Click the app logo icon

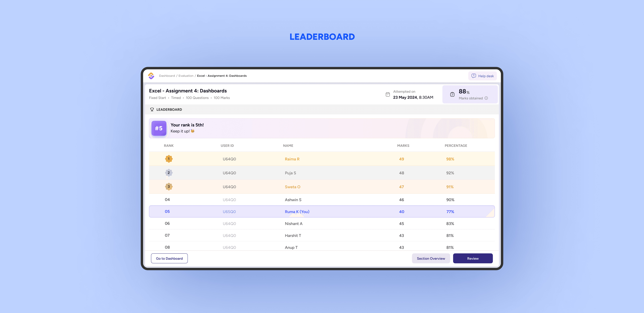[x=151, y=76]
